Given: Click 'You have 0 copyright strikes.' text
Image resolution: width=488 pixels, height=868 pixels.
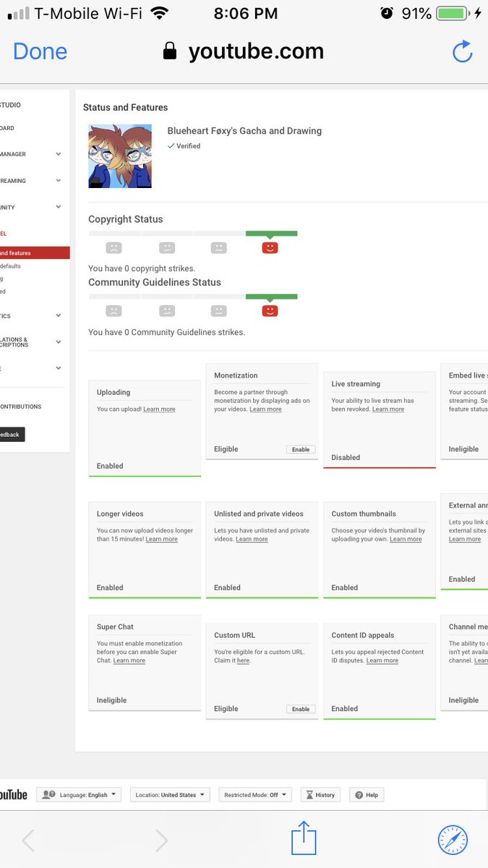Looking at the screenshot, I should pos(142,268).
